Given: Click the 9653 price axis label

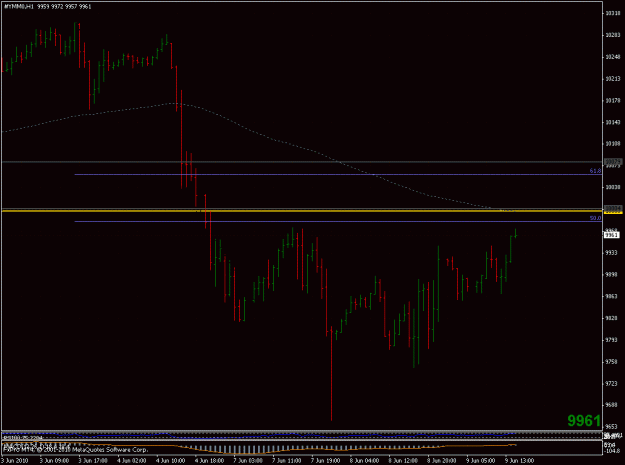Looking at the screenshot, I should [x=612, y=427].
